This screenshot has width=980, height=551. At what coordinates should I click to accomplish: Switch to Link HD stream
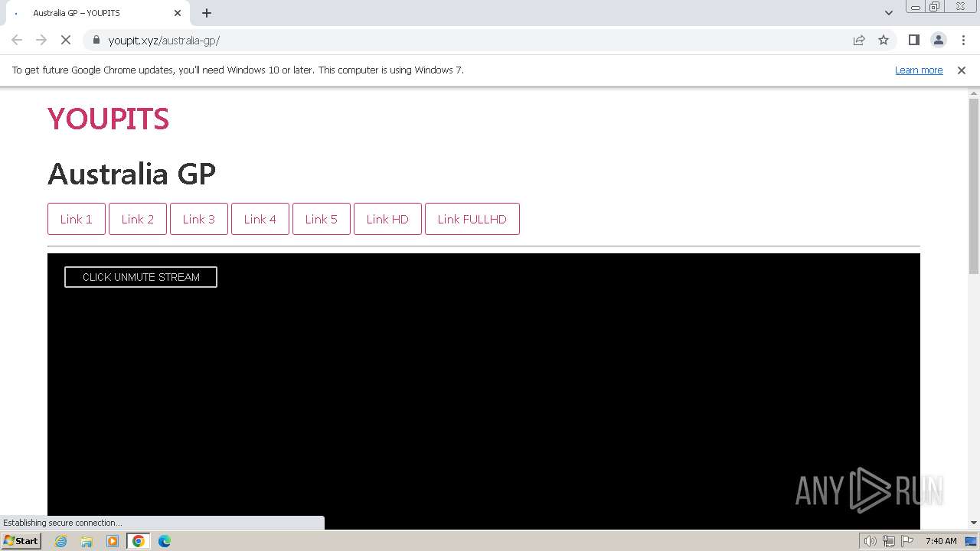point(387,219)
